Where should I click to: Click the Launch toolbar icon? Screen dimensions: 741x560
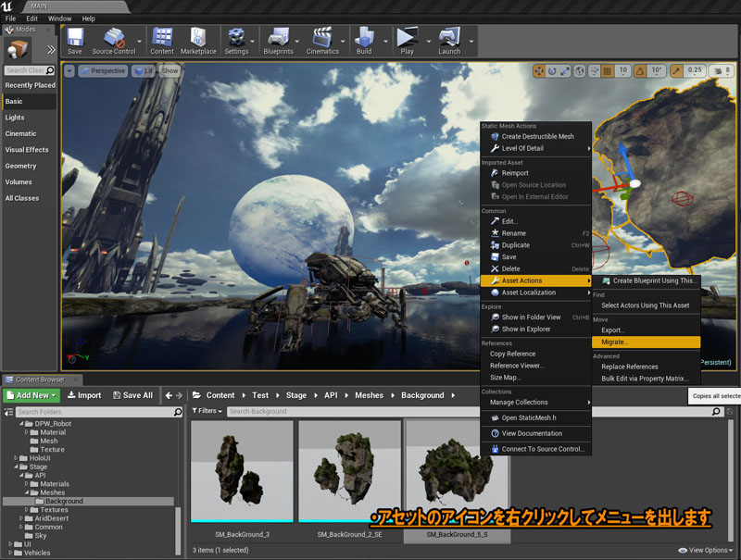click(449, 41)
